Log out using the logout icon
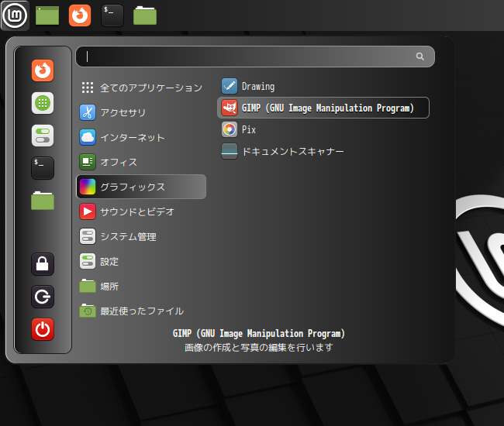The image size is (504, 426). pos(43,297)
